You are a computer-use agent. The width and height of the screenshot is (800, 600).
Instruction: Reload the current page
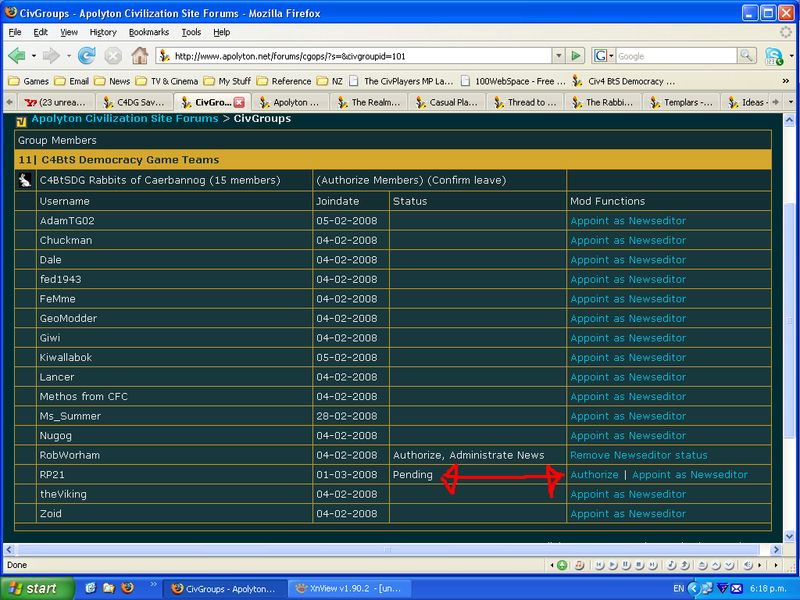tap(82, 56)
